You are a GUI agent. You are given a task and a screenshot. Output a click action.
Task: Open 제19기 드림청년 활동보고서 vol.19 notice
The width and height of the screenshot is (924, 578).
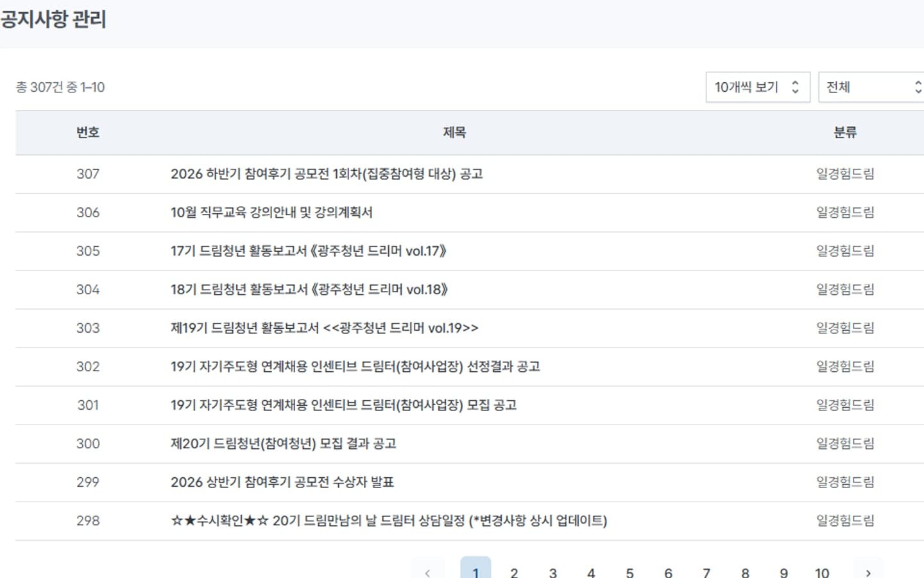(x=325, y=328)
